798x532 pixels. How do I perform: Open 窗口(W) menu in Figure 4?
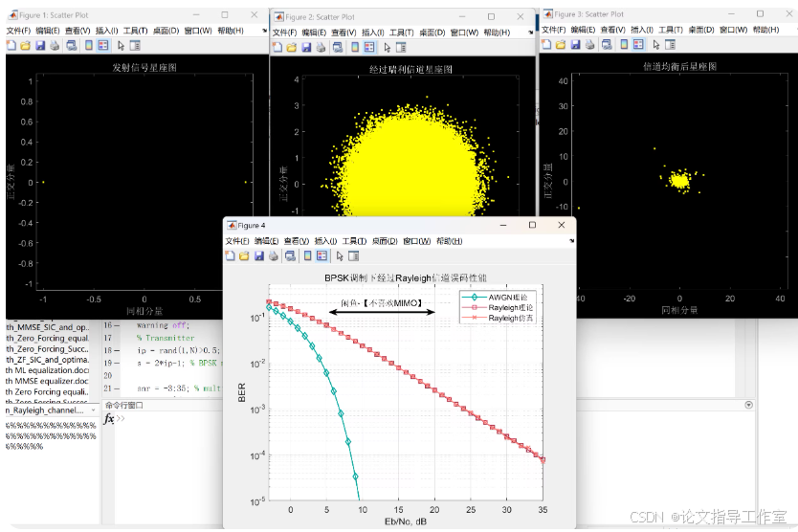[x=417, y=241]
